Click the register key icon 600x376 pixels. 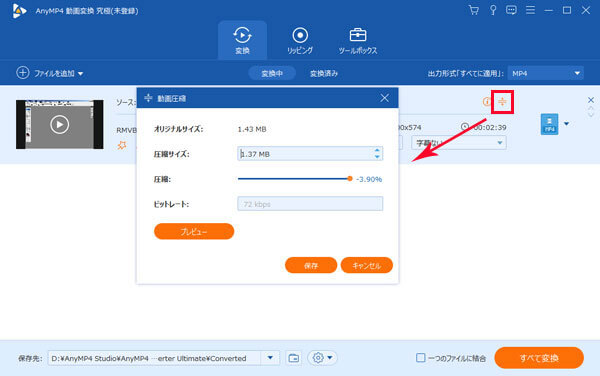coord(493,10)
